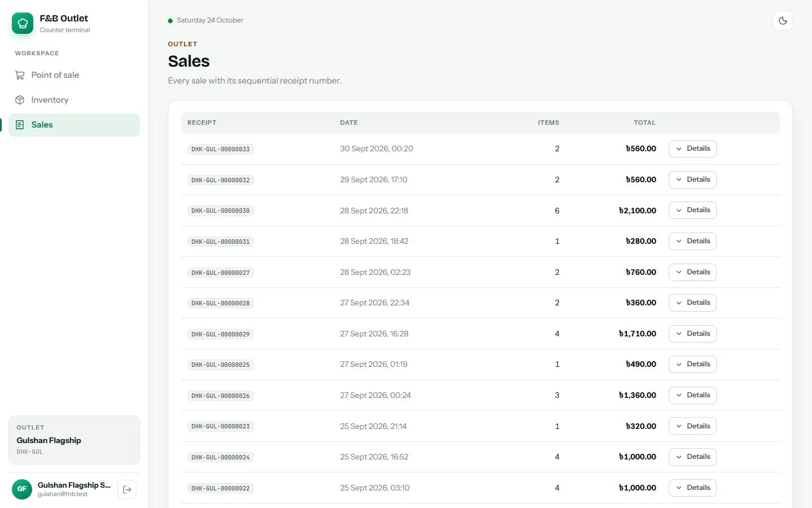Click the total ৳1,710.00
Viewport: 812px width, 508px height.
pos(638,334)
